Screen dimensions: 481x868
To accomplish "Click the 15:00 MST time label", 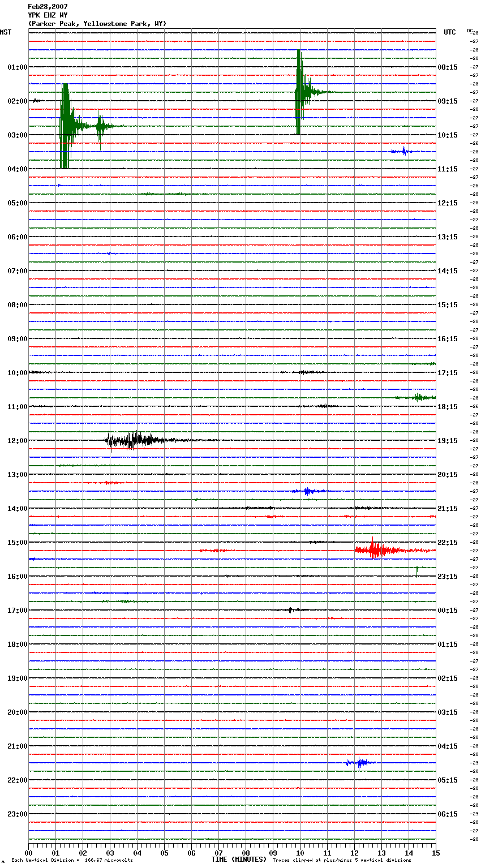I will coord(18,543).
